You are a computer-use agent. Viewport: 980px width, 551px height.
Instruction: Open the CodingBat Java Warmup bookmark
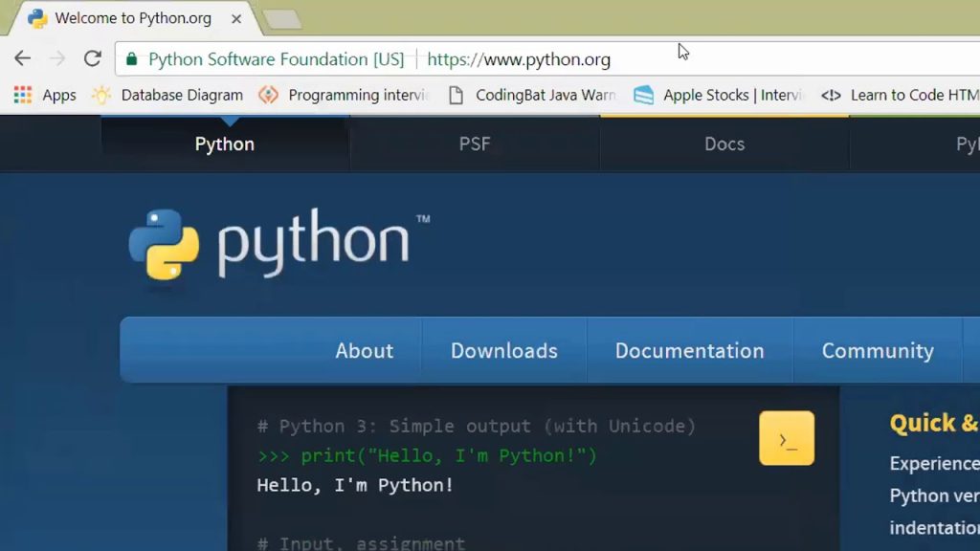point(532,95)
